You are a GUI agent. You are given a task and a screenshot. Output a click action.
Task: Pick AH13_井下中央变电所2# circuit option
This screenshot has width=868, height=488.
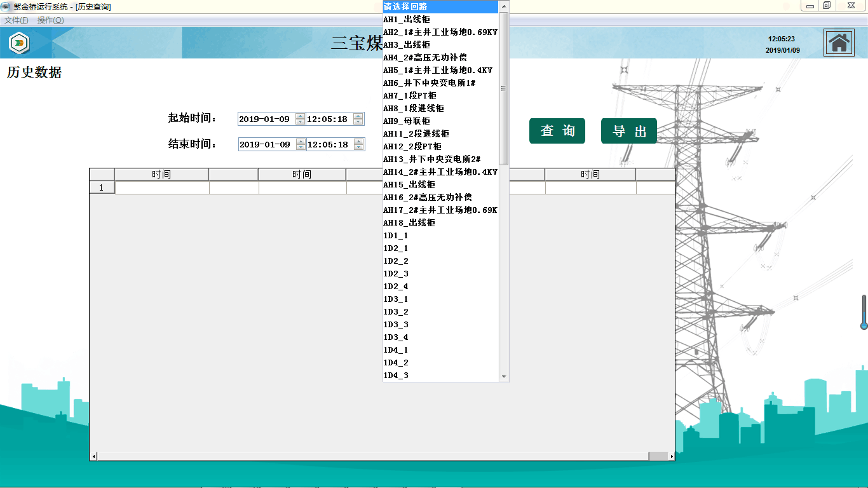tap(431, 159)
